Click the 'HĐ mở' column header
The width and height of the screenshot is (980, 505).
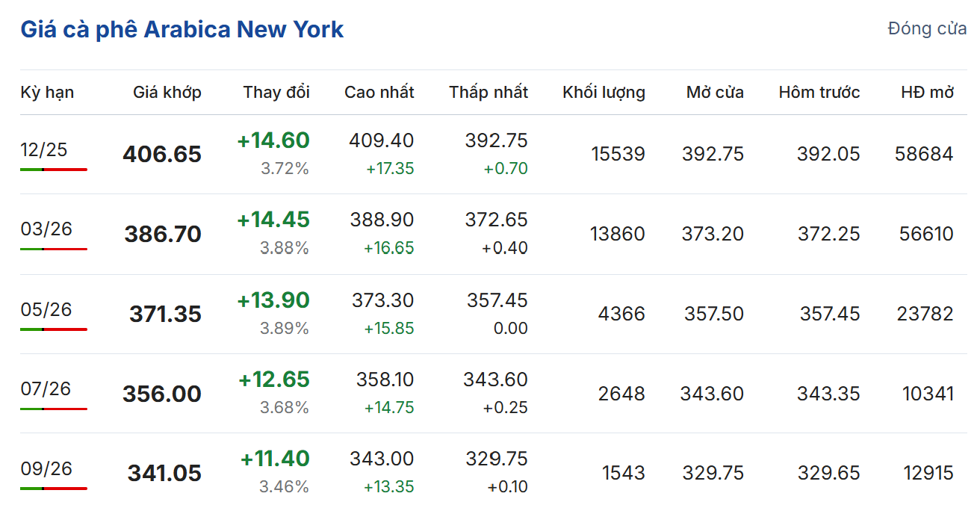coord(927,93)
